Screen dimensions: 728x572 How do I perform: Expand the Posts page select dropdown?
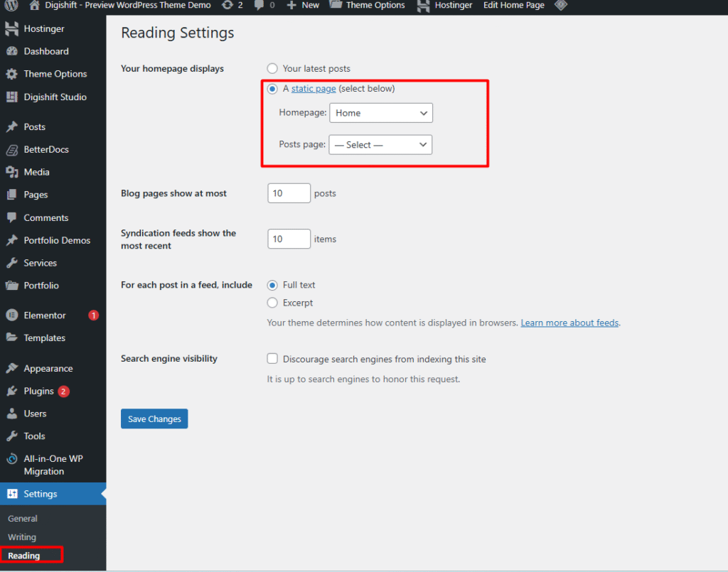[380, 145]
